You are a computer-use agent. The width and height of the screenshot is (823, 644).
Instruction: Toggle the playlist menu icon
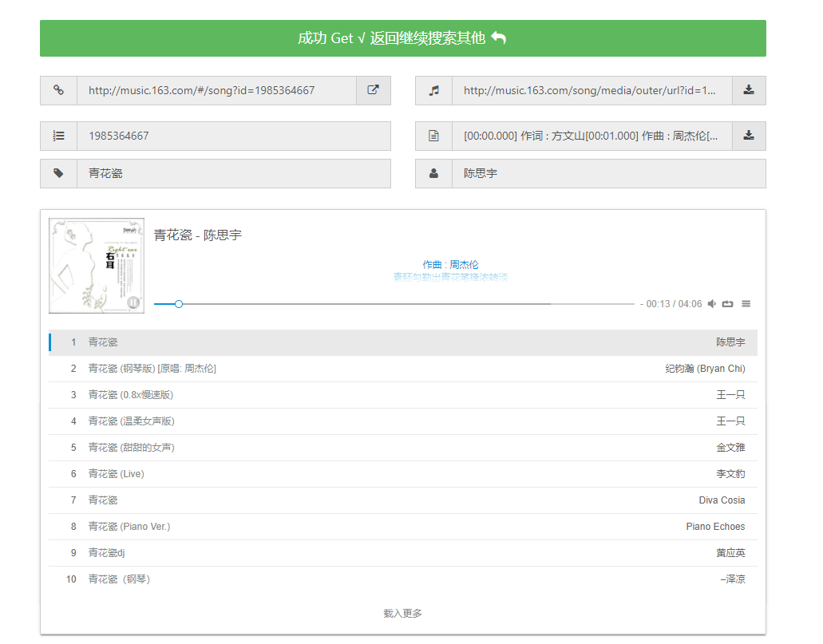click(x=746, y=304)
